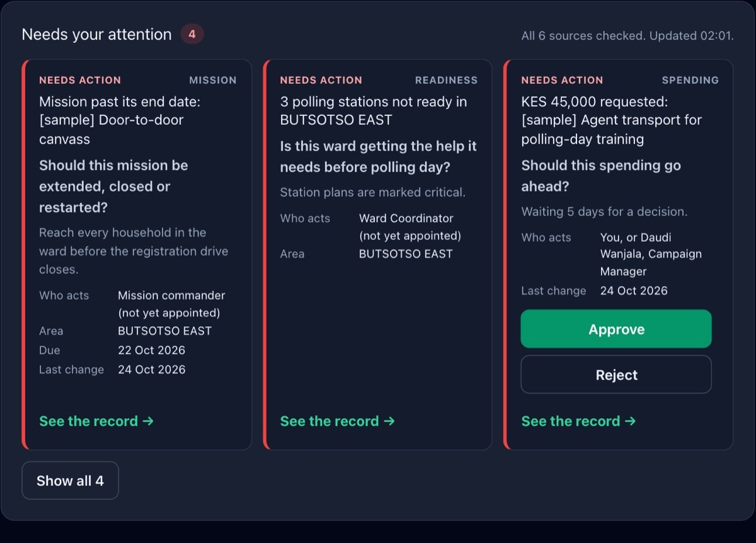Viewport: 756px width, 543px height.
Task: Click Waiting 5 days for a decision note
Action: pyautogui.click(x=604, y=212)
